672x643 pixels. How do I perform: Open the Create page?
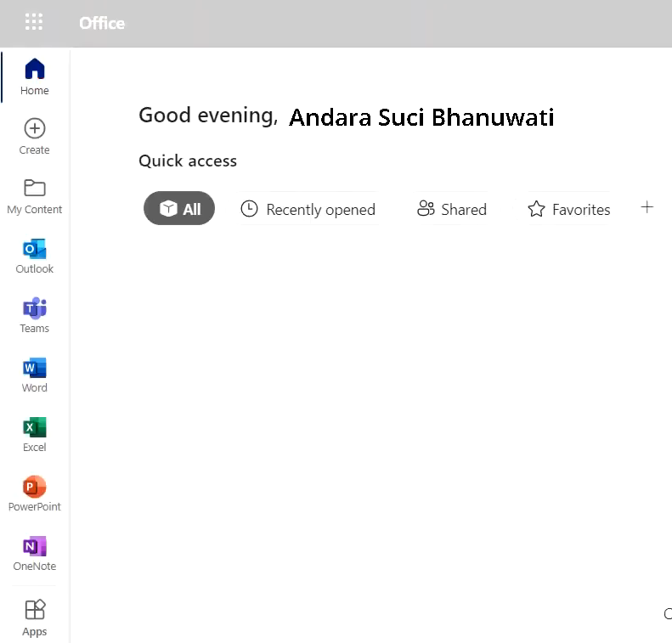click(x=35, y=136)
